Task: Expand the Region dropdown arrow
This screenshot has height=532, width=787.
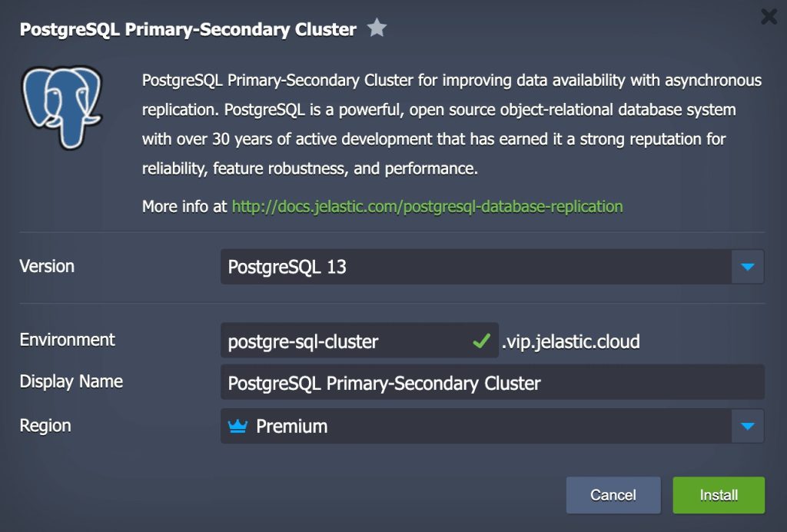Action: (747, 426)
